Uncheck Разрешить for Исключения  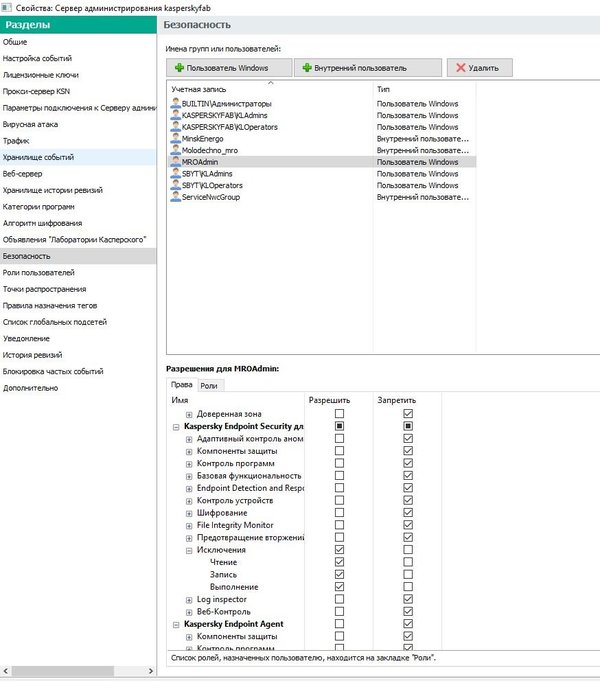pyautogui.click(x=339, y=549)
